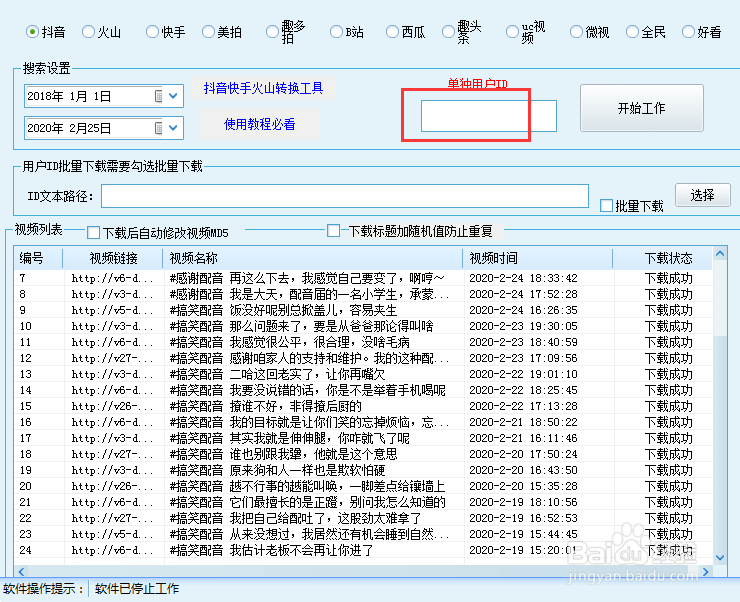Image resolution: width=740 pixels, height=602 pixels.
Task: Click the scroll down arrow of video list
Action: [720, 557]
